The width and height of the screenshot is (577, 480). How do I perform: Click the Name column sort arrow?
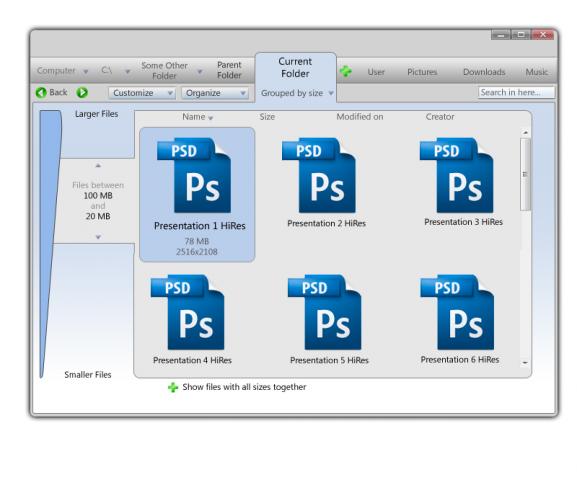pyautogui.click(x=210, y=118)
